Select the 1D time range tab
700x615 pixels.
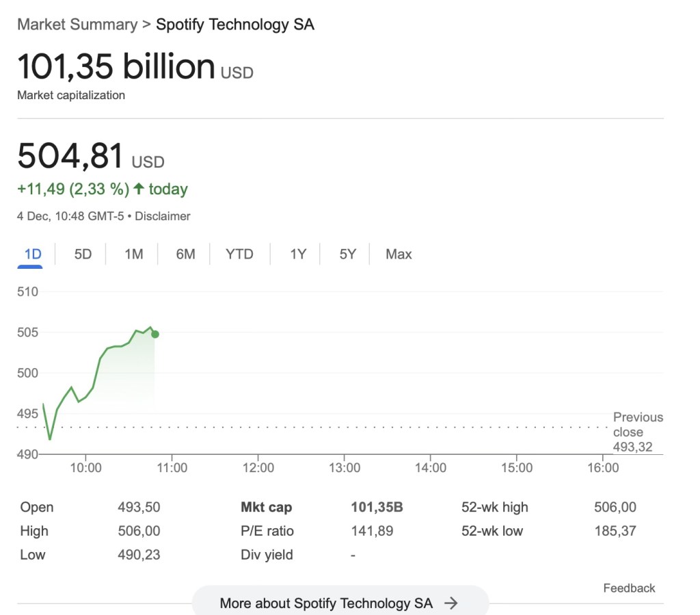pyautogui.click(x=33, y=254)
